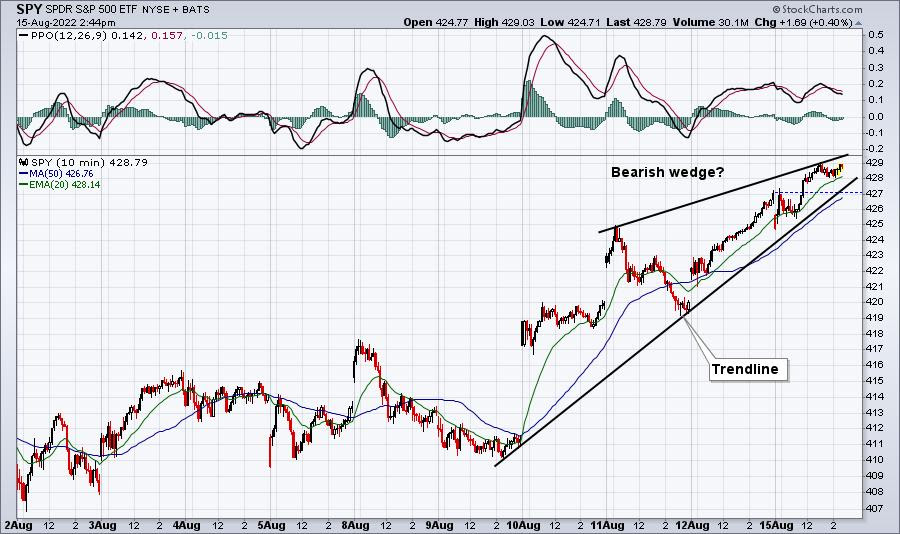
Task: Click the PPO signal value 0.157
Action: point(168,36)
